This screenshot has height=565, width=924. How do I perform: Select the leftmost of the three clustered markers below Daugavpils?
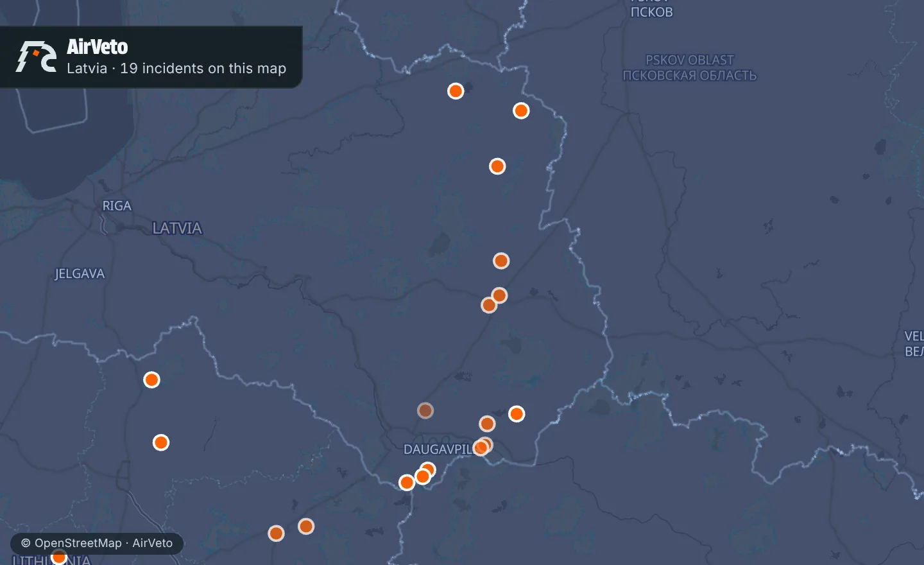(407, 483)
